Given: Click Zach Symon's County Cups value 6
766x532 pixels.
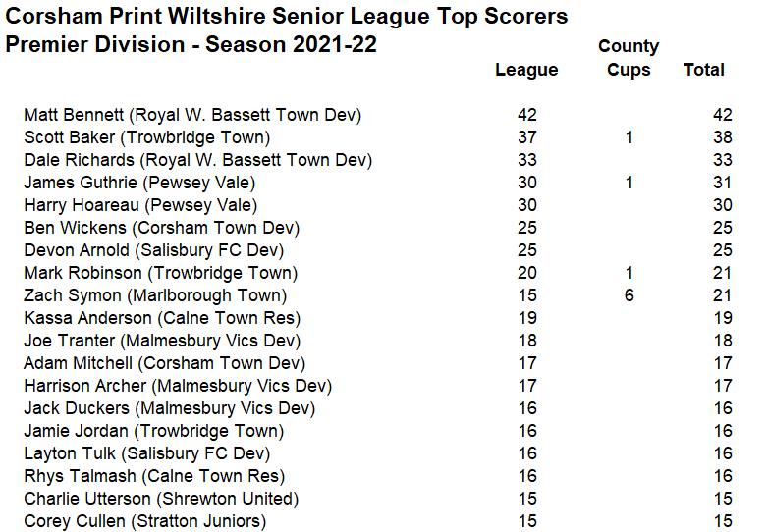Looking at the screenshot, I should [x=629, y=295].
